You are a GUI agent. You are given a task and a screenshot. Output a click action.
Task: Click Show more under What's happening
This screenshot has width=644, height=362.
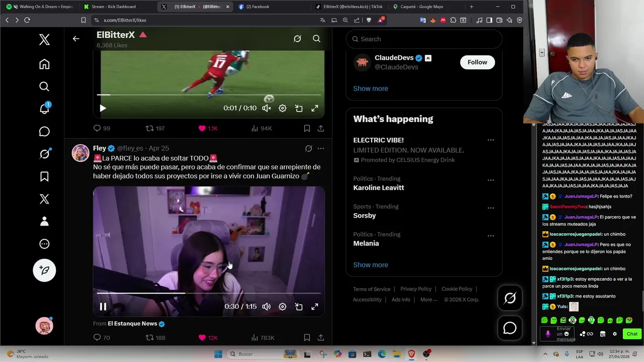click(x=371, y=265)
